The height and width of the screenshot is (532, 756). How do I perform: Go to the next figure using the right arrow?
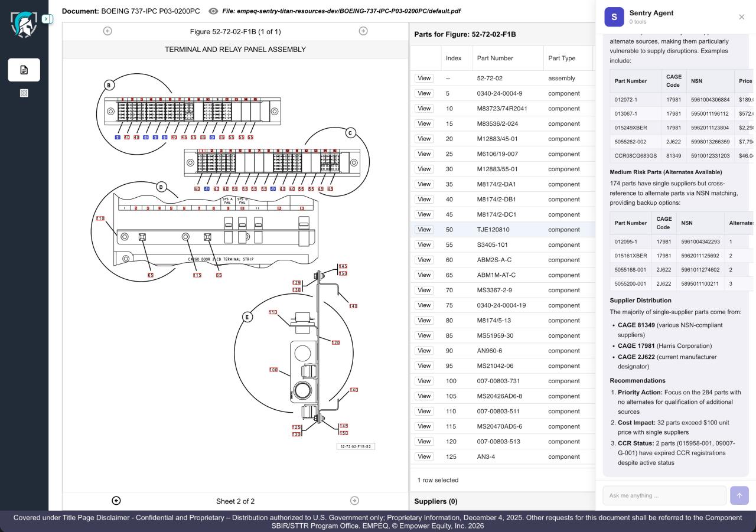tap(363, 31)
